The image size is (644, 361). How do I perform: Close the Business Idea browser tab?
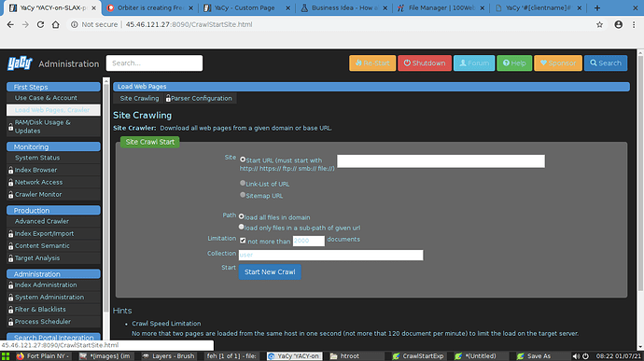click(385, 7)
